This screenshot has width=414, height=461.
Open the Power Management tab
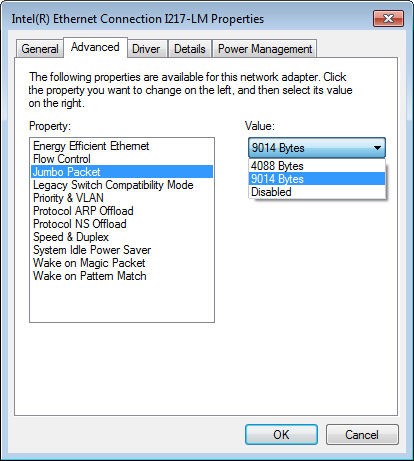[265, 49]
